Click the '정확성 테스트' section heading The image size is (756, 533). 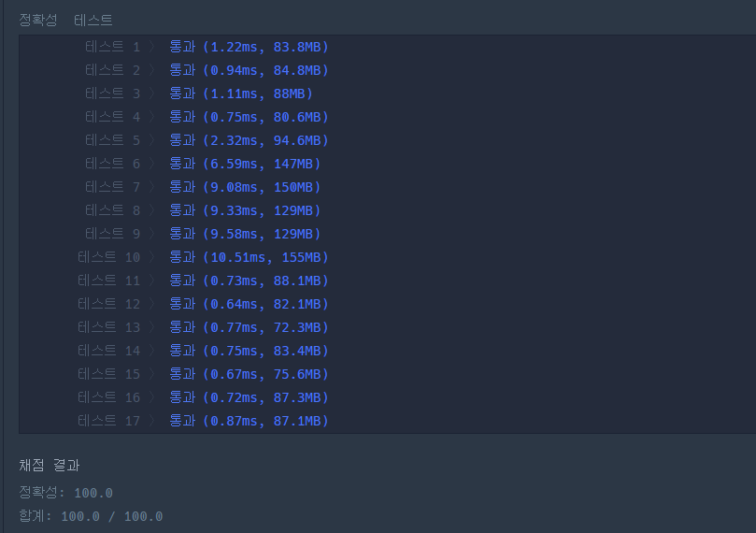[65, 20]
